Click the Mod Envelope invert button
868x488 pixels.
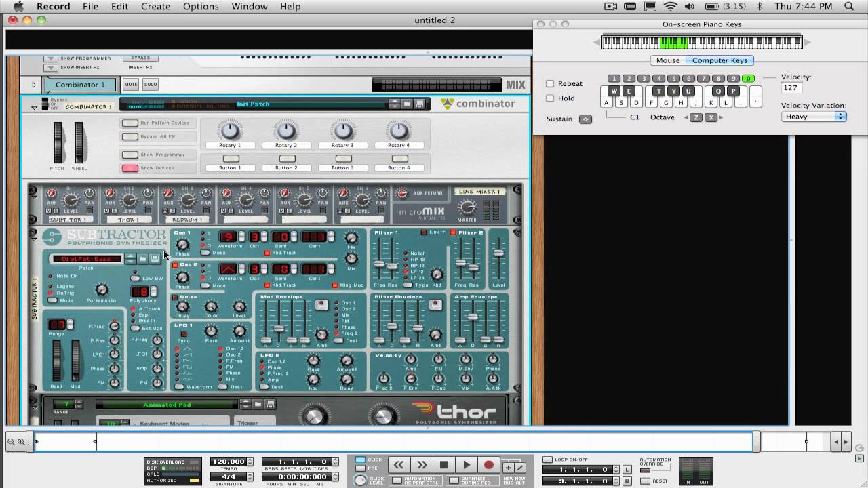(321, 305)
